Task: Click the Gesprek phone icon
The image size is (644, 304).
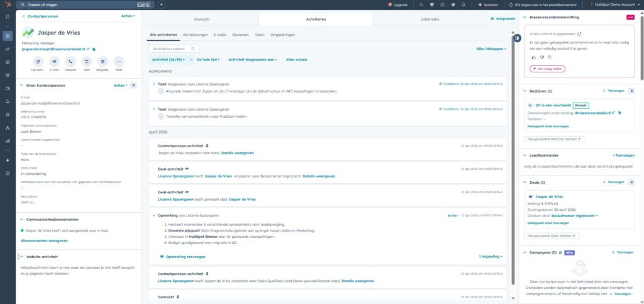Action: (70, 61)
